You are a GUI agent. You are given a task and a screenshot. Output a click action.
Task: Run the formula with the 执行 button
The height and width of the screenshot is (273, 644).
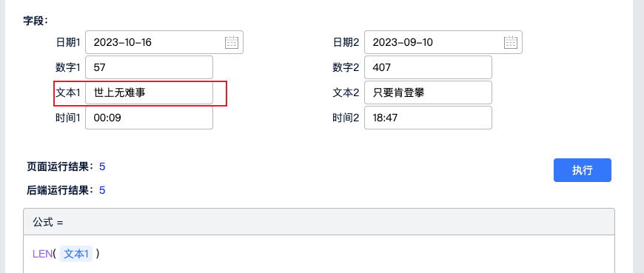(583, 170)
